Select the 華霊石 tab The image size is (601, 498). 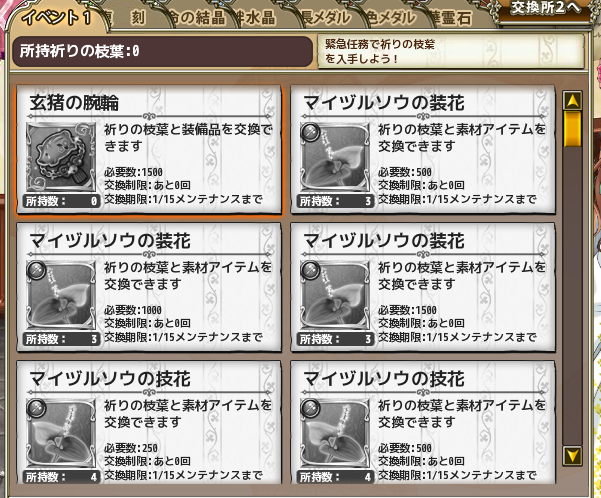pyautogui.click(x=452, y=18)
